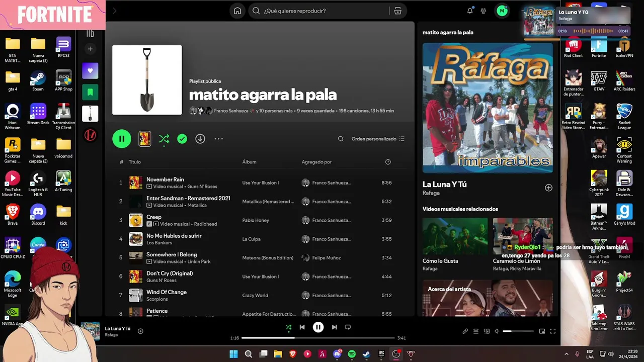
Task: Open 'Orden personalizado' sort dropdown
Action: click(x=378, y=139)
